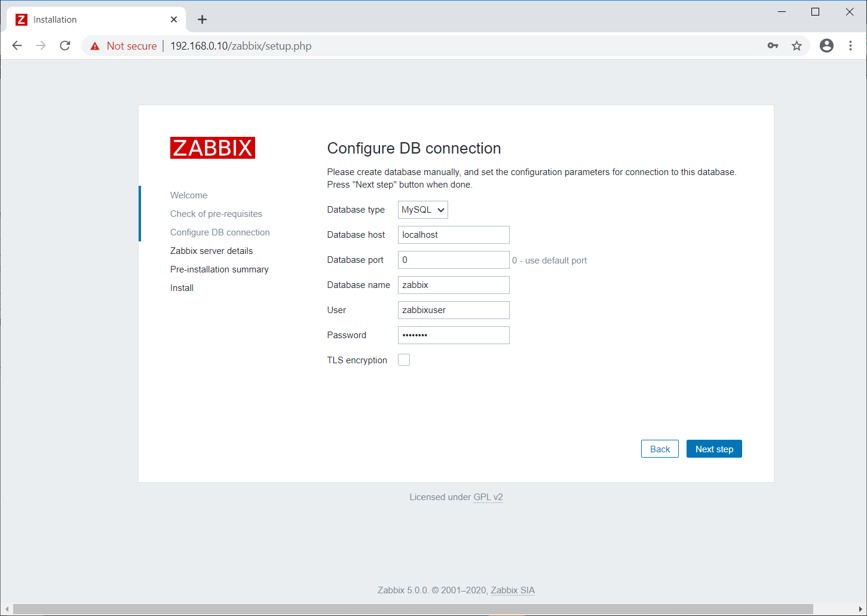Click the scrollbar left arrow

pos(7,609)
